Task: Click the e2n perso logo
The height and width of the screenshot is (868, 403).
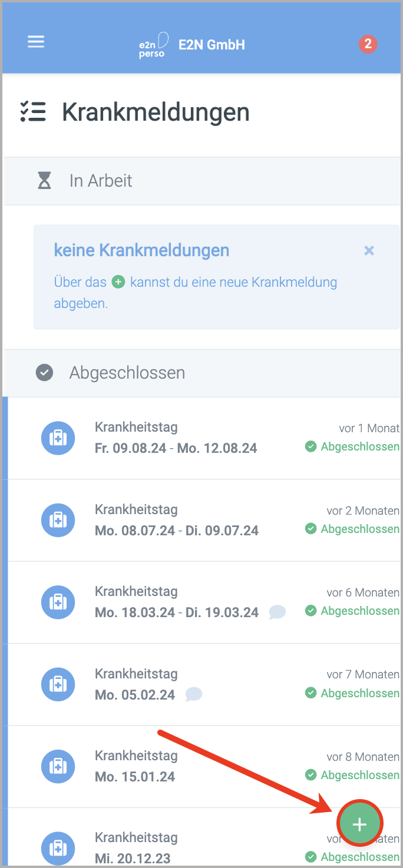Action: click(152, 44)
